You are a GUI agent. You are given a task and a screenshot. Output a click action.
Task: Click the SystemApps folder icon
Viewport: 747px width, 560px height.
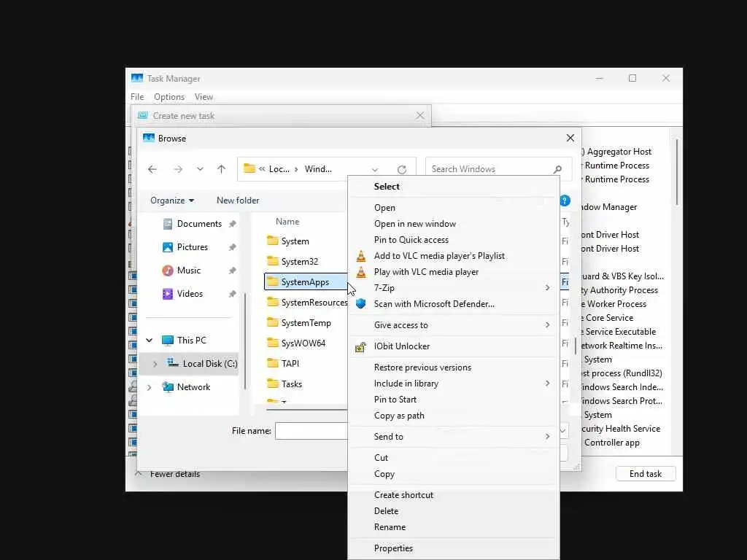coord(273,282)
